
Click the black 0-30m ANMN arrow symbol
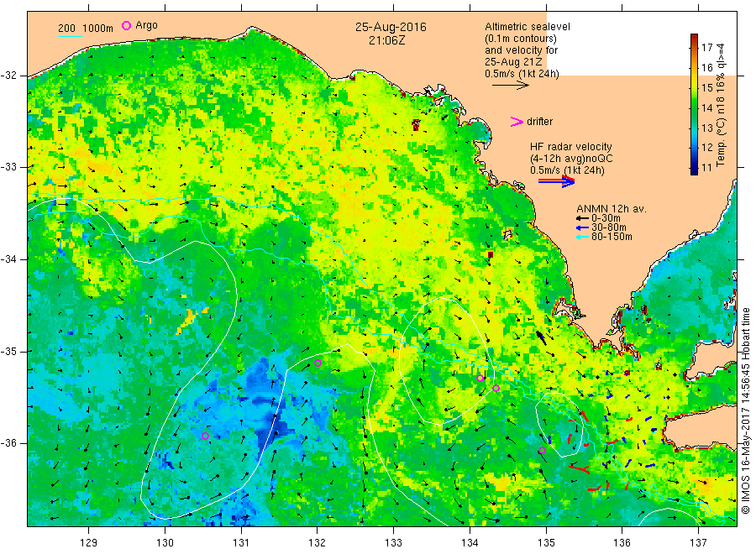point(582,218)
